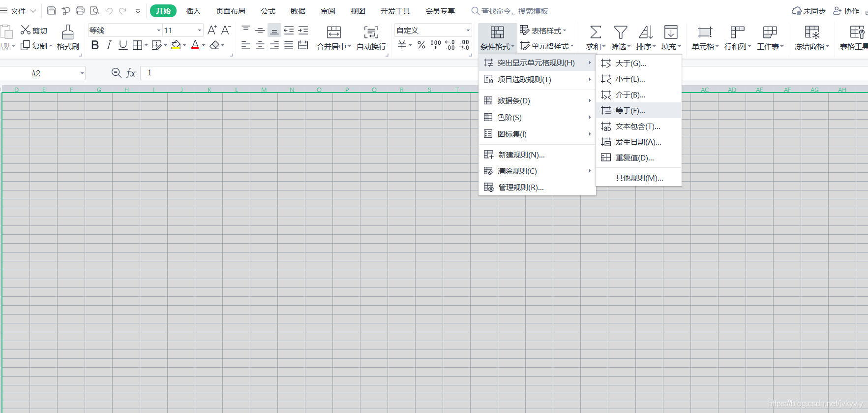
Task: Open the font size dropdown showing 11
Action: click(200, 31)
